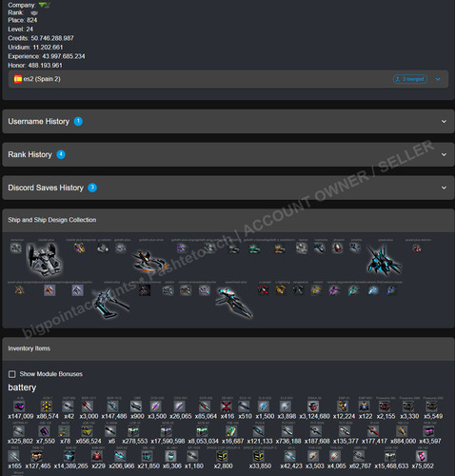455x476 pixels.
Task: Select the large blue pusat-plus ship
Action: (x=385, y=261)
